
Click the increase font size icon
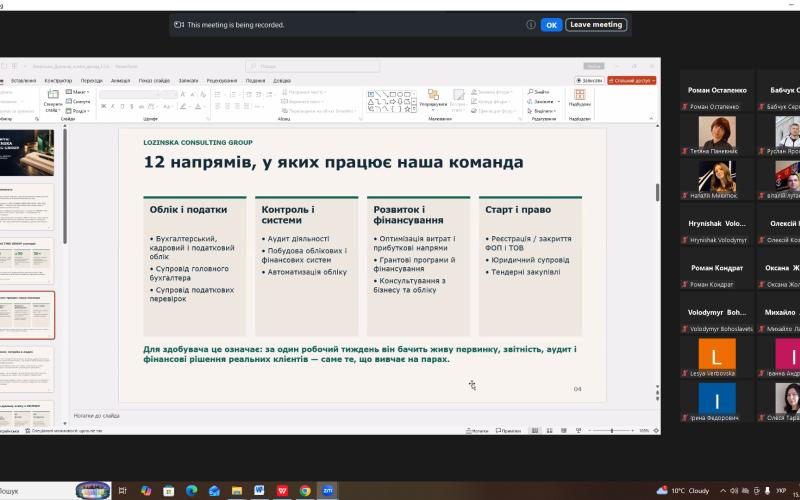coord(184,94)
